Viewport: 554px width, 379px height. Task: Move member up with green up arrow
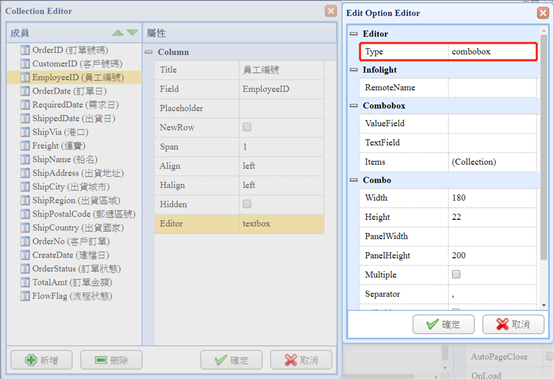point(118,33)
